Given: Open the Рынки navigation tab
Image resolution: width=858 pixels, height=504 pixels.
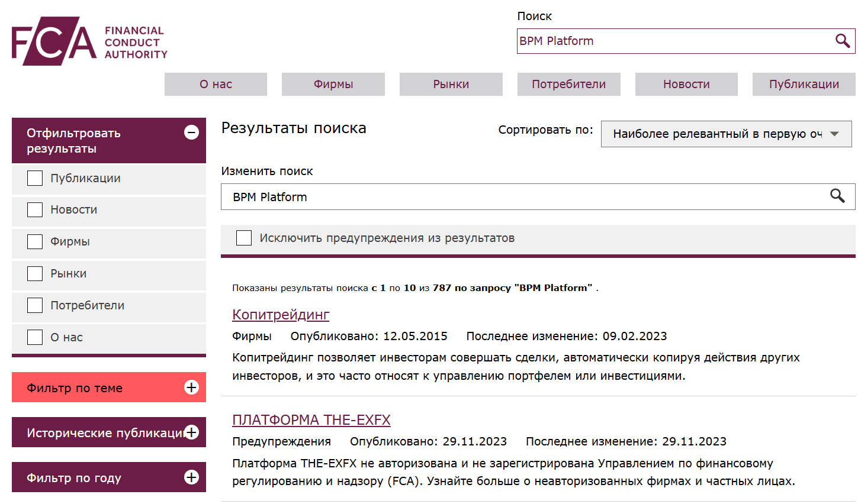Looking at the screenshot, I should click(451, 84).
